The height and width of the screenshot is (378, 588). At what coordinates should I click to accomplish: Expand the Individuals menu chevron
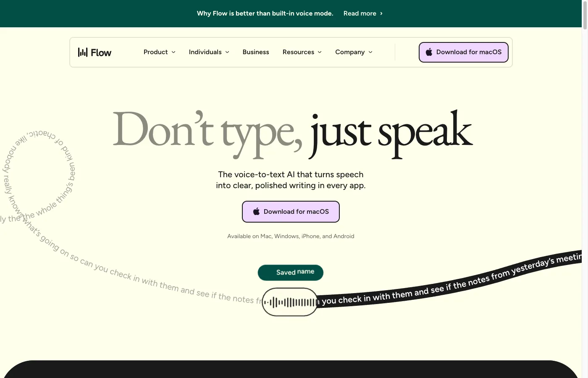point(227,52)
